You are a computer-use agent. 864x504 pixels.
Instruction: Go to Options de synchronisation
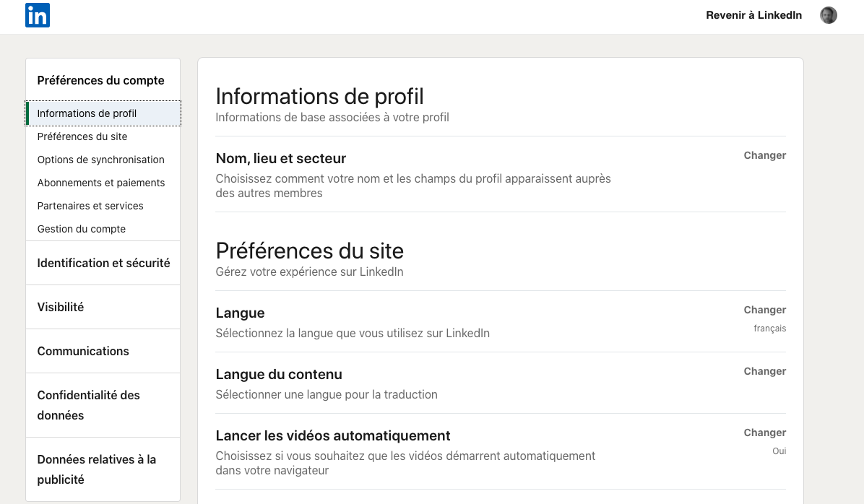coord(101,160)
